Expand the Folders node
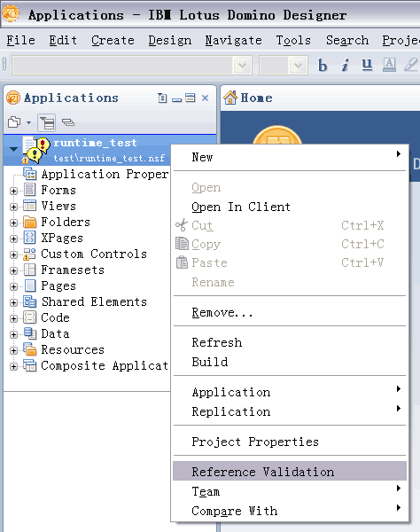 tap(13, 223)
